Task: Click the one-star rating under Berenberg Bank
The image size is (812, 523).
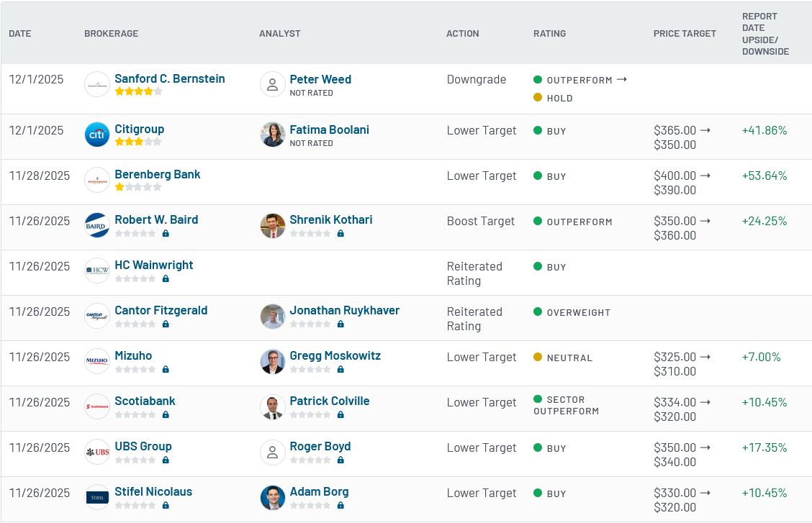Action: pyautogui.click(x=138, y=187)
